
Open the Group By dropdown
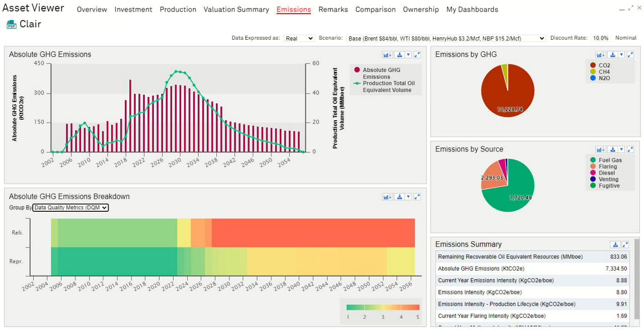coord(70,208)
